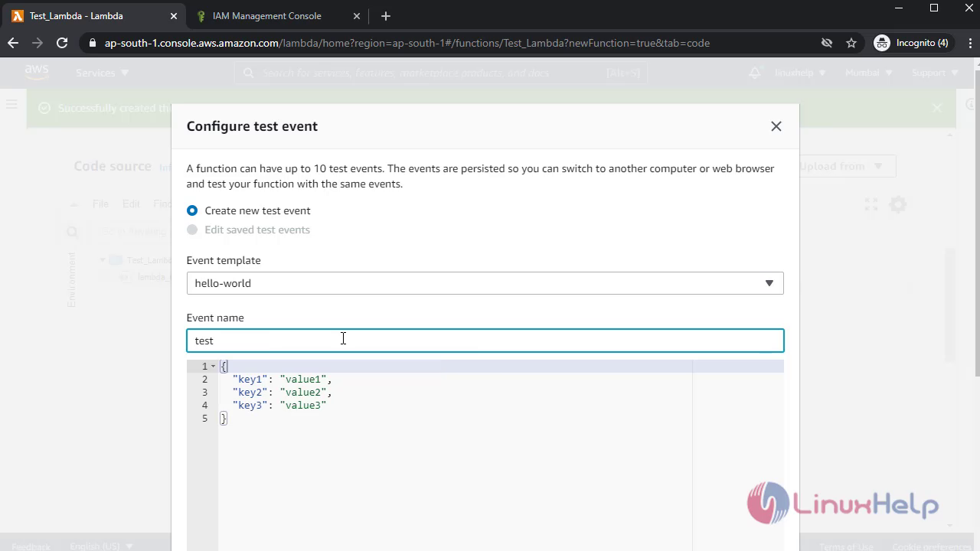Image resolution: width=980 pixels, height=551 pixels.
Task: Click the browser address bar URL
Action: pos(407,43)
